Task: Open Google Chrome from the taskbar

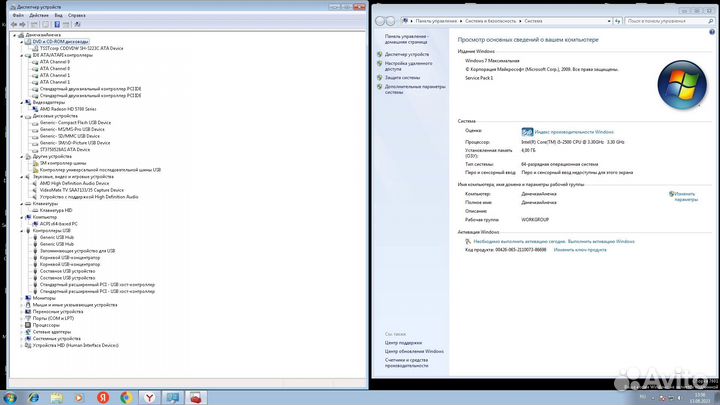Action: [x=126, y=398]
